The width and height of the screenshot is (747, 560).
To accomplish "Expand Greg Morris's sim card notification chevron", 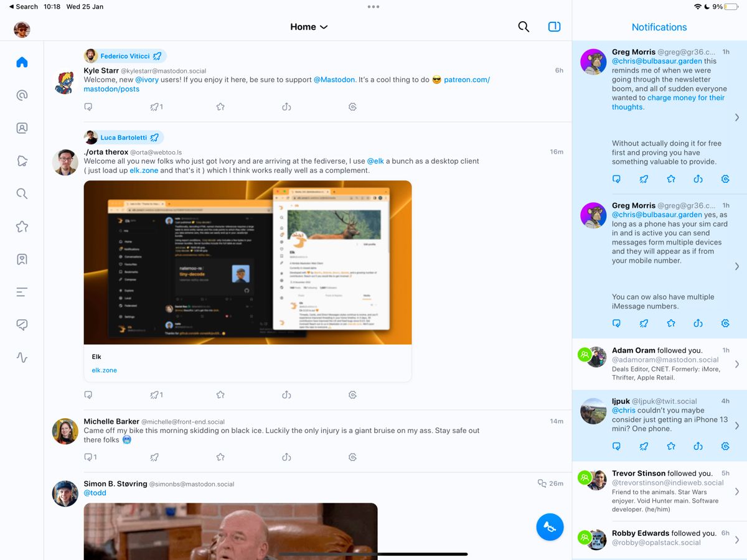I will (x=737, y=266).
